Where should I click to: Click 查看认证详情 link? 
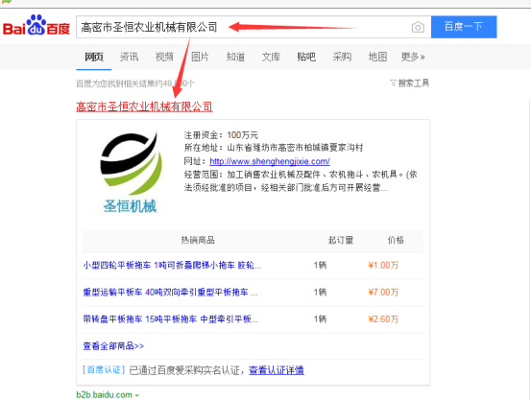[x=277, y=370]
